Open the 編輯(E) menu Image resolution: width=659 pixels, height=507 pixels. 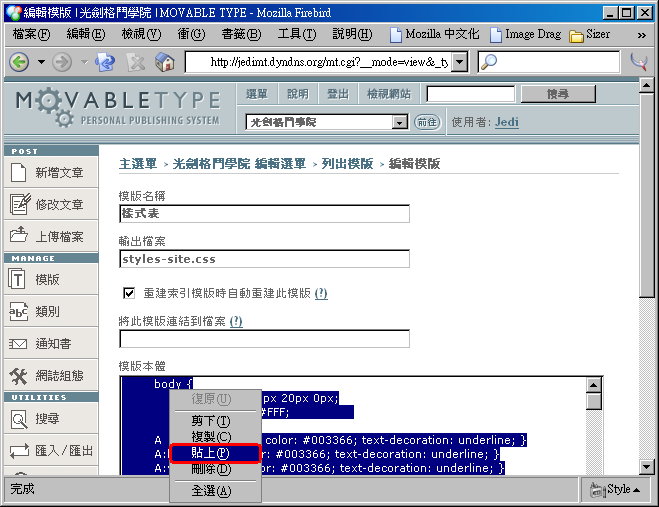click(x=86, y=34)
